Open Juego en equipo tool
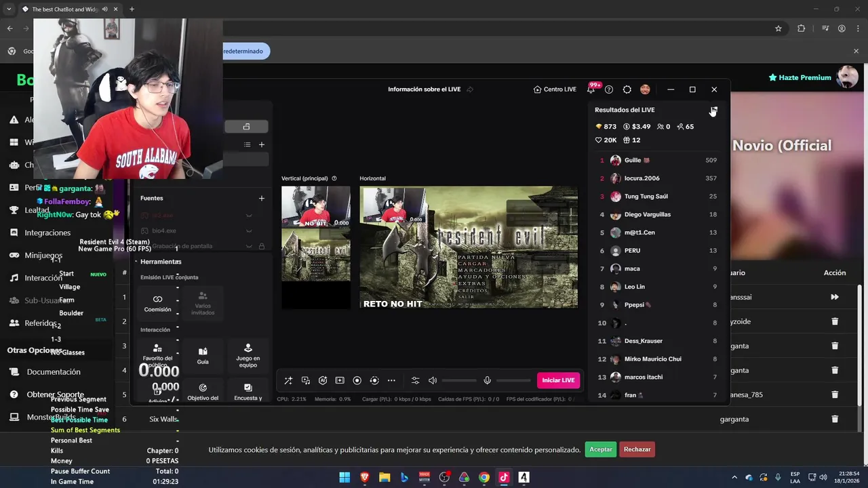868x488 pixels. 248,356
